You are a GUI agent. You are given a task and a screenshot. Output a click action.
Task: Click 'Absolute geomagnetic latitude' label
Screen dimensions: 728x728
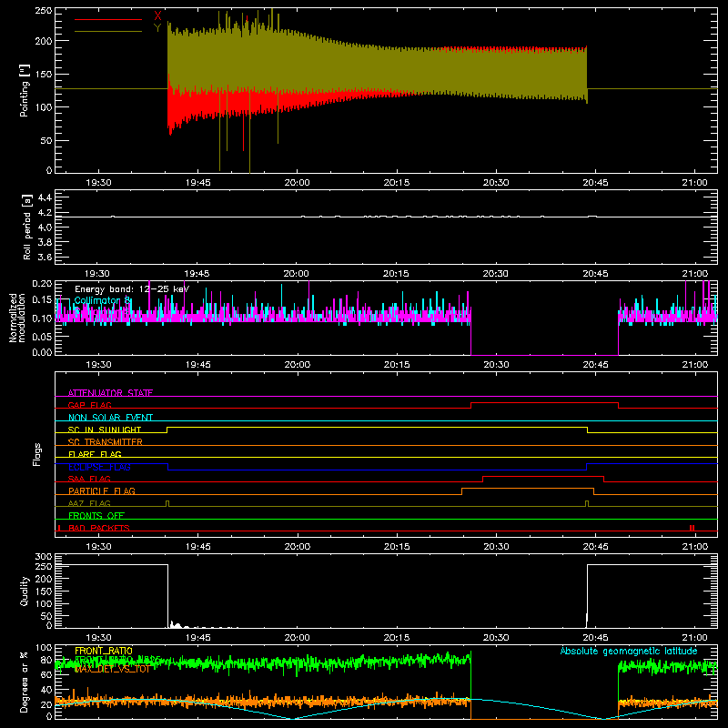629,651
